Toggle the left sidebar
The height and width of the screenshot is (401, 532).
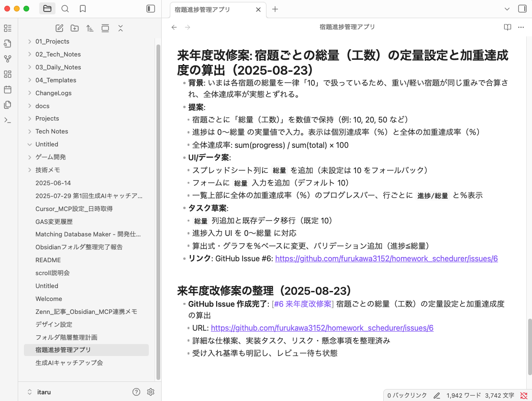151,9
